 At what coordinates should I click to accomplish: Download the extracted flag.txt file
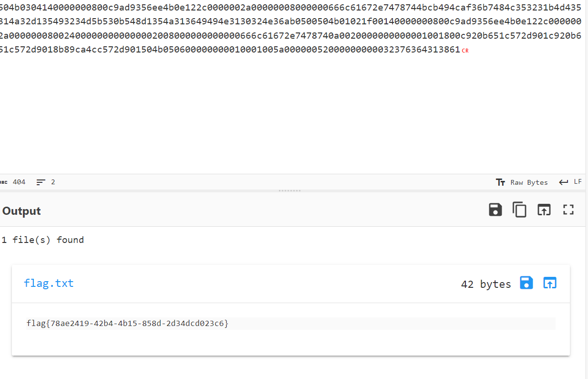click(526, 283)
